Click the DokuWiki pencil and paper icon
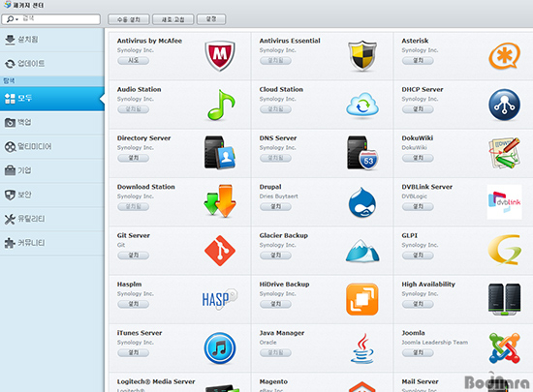The height and width of the screenshot is (392, 533). (x=505, y=153)
